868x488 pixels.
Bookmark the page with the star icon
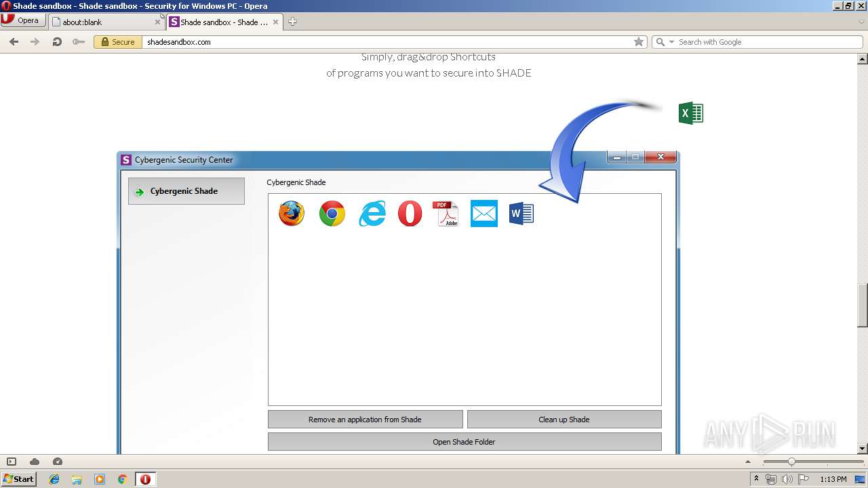[x=639, y=42]
